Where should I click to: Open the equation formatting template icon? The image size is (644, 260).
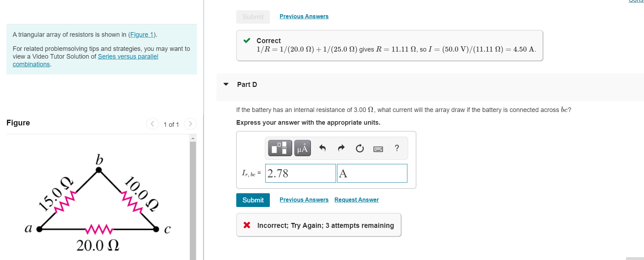click(279, 148)
